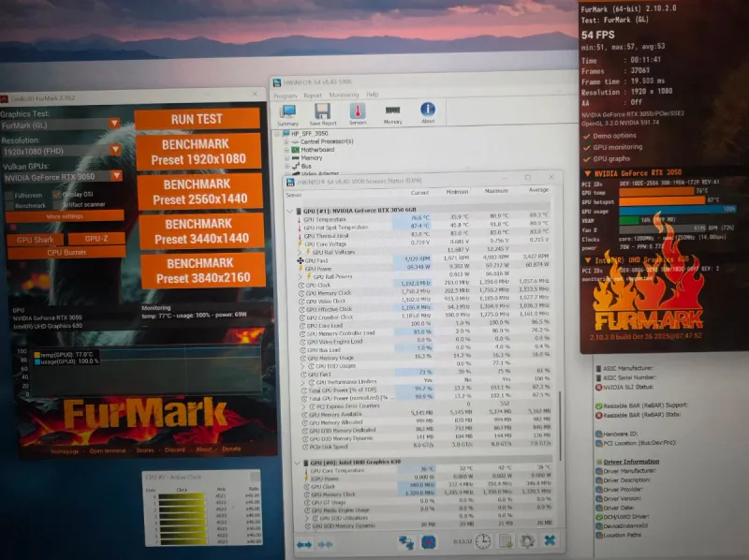This screenshot has width=749, height=560.
Task: Enable the Artifact scanner checkbox
Action: coord(57,205)
